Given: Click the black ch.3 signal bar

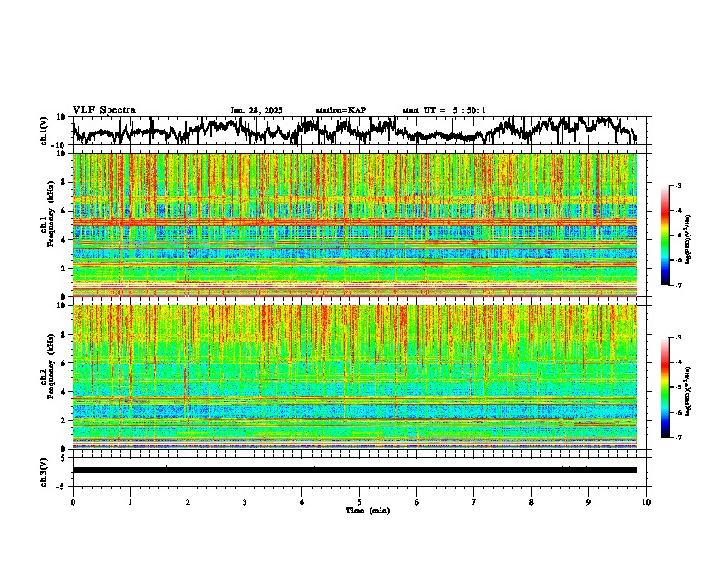Looking at the screenshot, I should (x=355, y=470).
